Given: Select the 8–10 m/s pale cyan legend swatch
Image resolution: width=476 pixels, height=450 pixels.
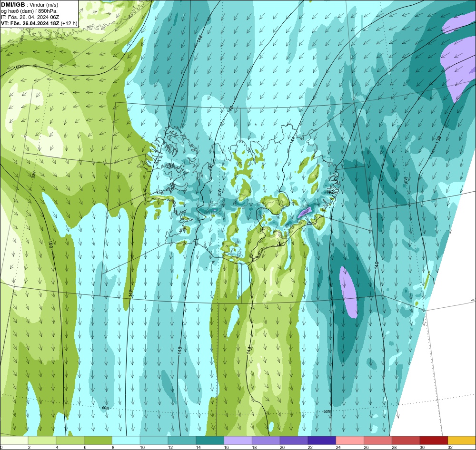Looking at the screenshot, I should (x=126, y=440).
